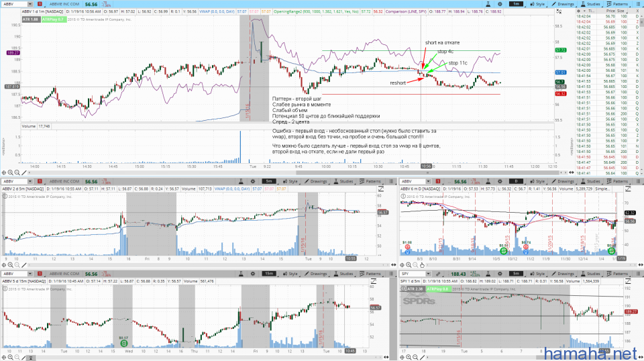Click the VWAP study label in top chart

click(217, 11)
